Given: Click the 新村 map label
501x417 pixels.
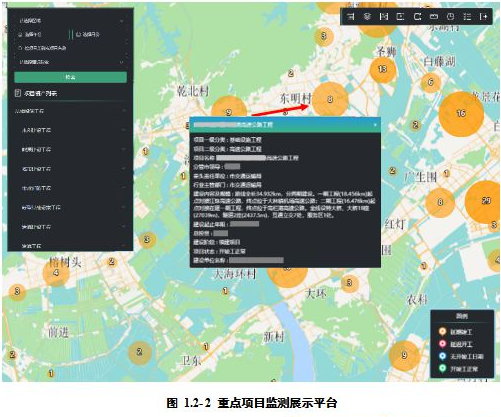Looking at the screenshot, I should click(274, 337).
